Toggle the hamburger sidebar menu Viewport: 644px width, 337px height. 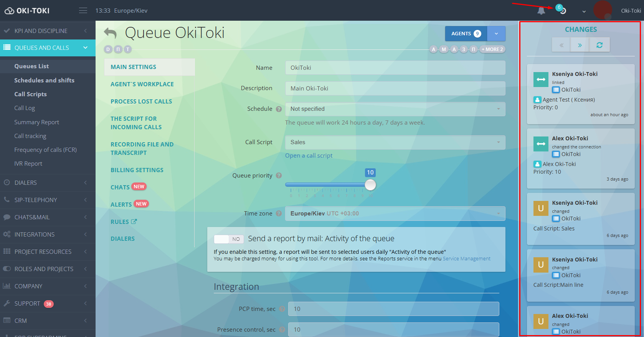click(x=83, y=10)
